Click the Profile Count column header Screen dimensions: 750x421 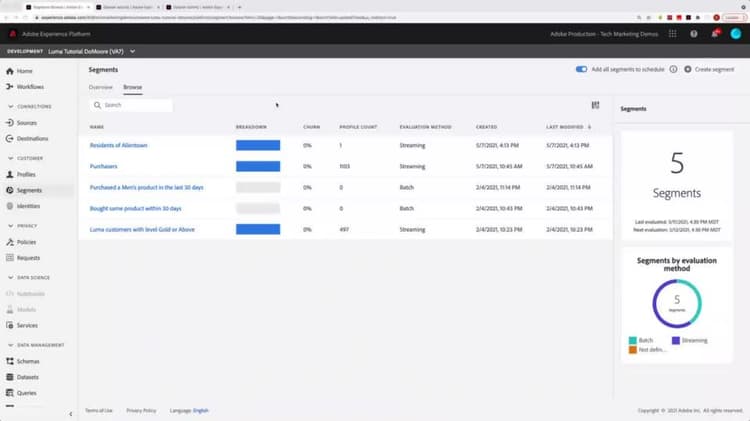(358, 127)
